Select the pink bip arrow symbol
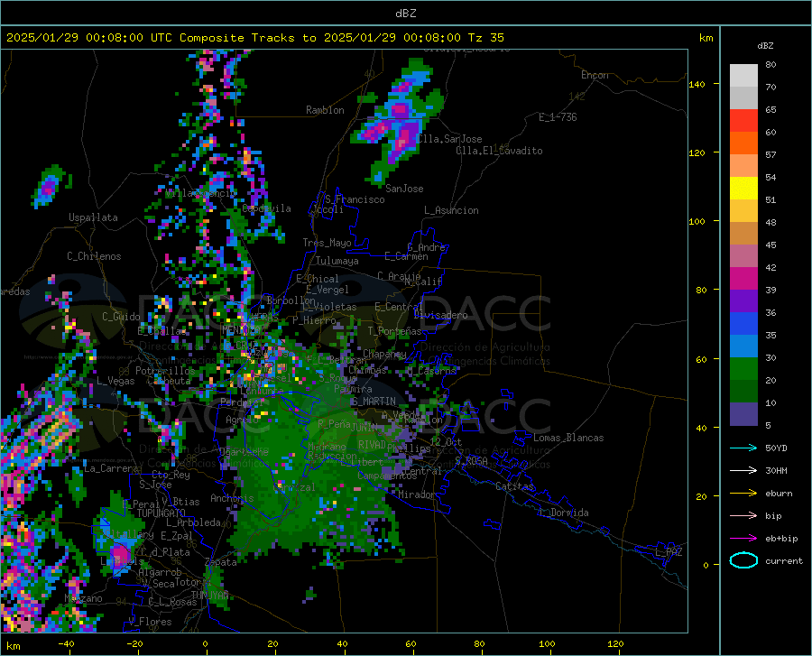This screenshot has height=656, width=812. [x=743, y=516]
